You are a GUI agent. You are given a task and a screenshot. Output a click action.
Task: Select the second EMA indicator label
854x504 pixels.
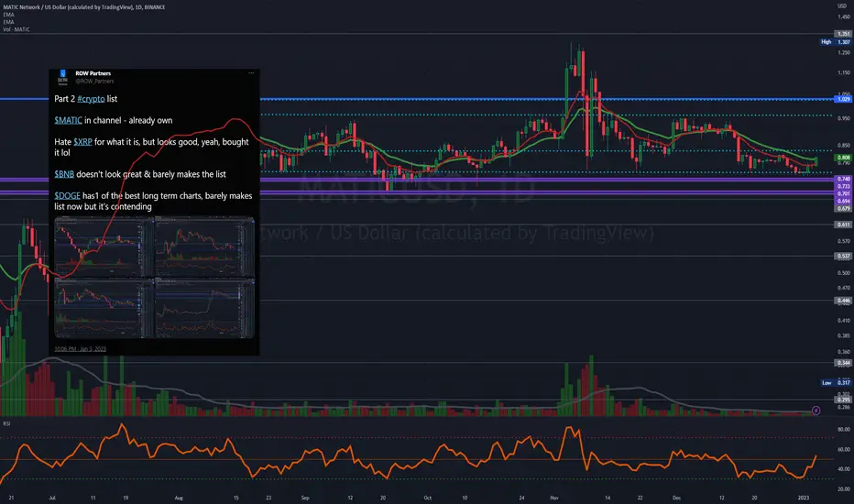(9, 22)
